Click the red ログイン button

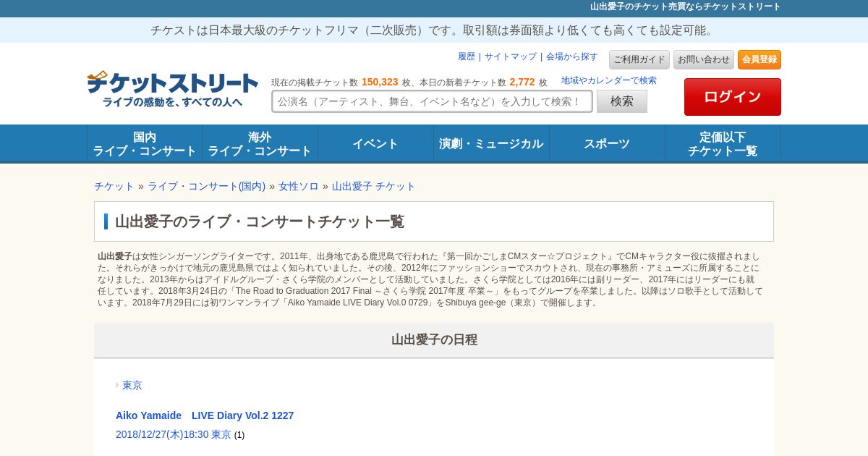click(x=733, y=97)
